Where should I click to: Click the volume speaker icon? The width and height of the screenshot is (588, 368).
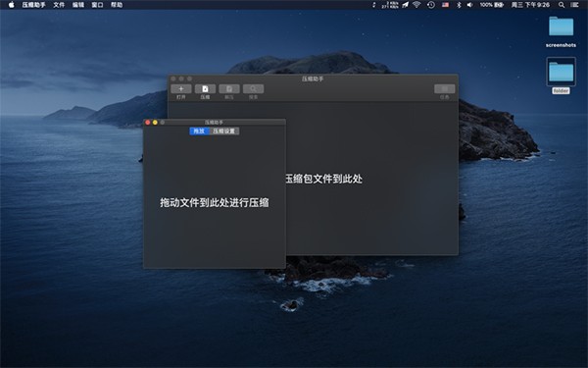pos(469,5)
